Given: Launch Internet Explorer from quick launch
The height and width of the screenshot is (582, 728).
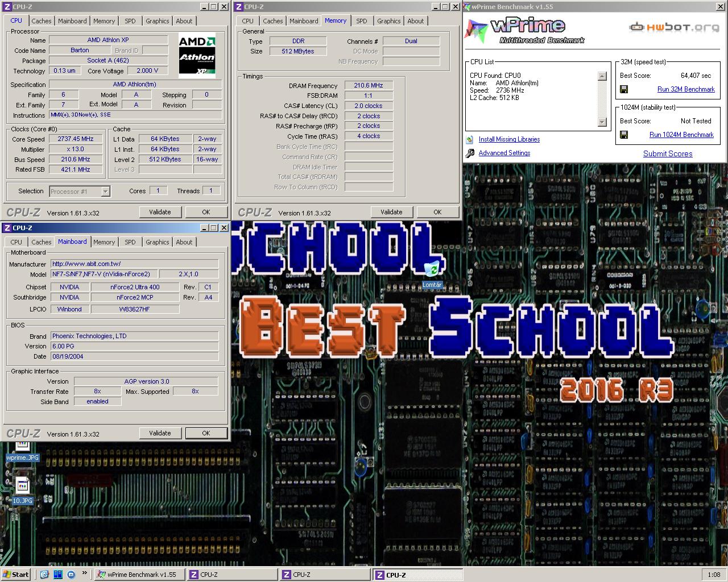Looking at the screenshot, I should [44, 574].
